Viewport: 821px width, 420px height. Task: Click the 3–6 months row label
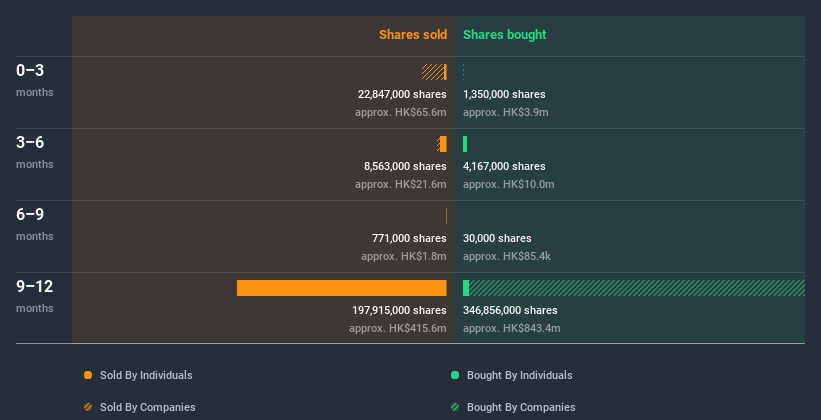tap(35, 151)
